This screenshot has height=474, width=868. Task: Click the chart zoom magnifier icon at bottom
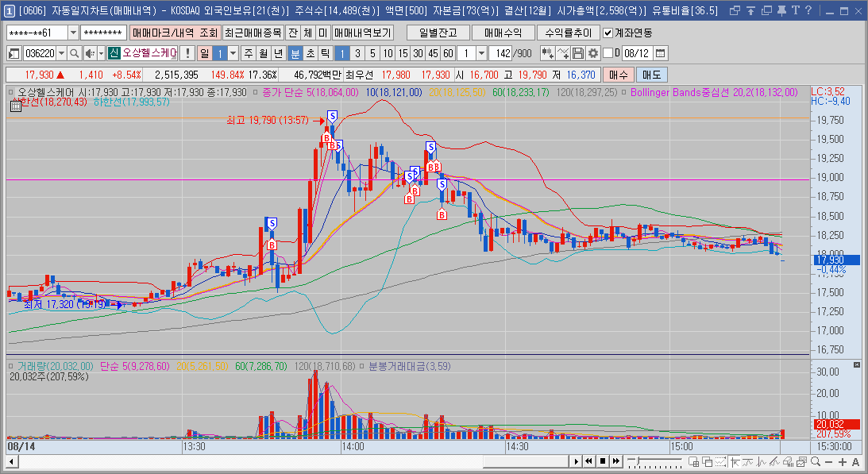(x=815, y=462)
